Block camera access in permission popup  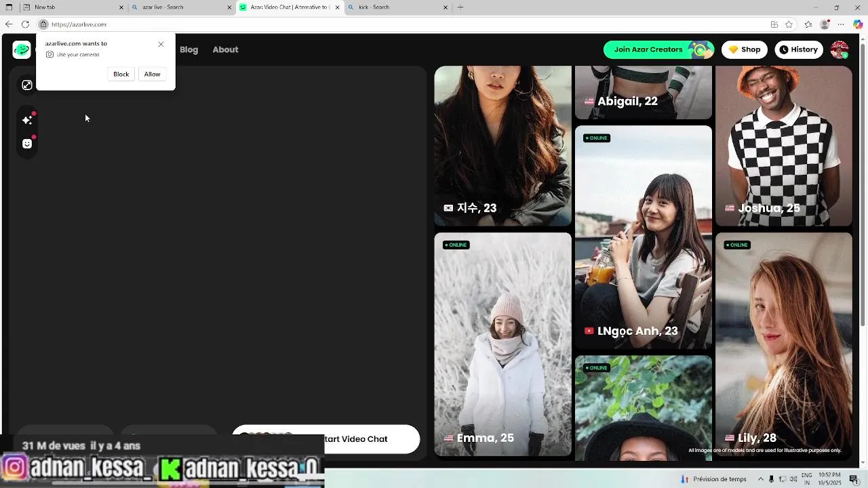pos(121,74)
